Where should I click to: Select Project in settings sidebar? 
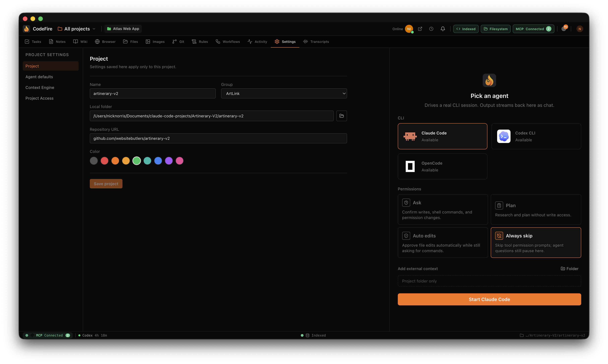tap(51, 66)
